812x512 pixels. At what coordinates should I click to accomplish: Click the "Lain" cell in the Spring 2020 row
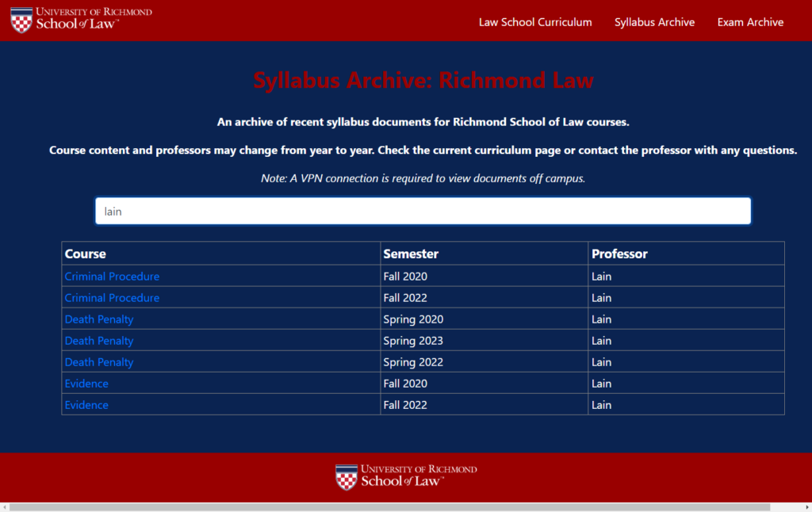pyautogui.click(x=686, y=319)
